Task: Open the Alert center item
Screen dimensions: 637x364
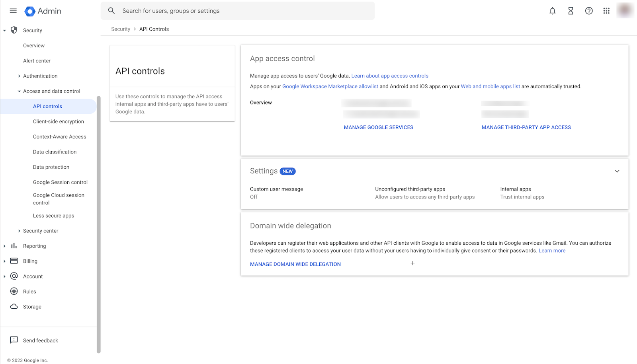Action: click(37, 61)
